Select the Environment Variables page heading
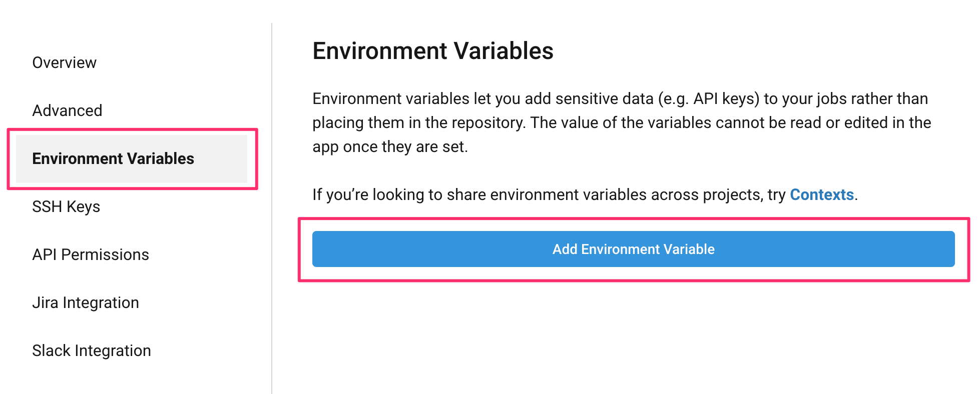Image resolution: width=980 pixels, height=394 pixels. (432, 50)
